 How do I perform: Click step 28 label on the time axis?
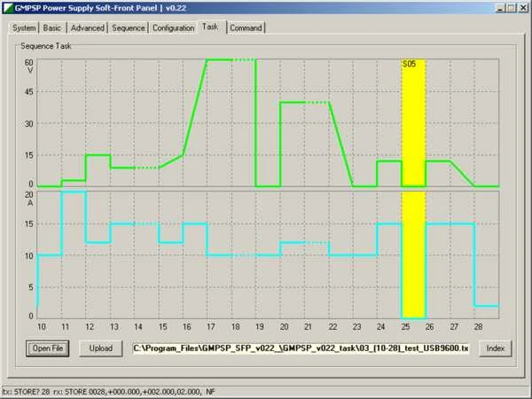coord(478,326)
